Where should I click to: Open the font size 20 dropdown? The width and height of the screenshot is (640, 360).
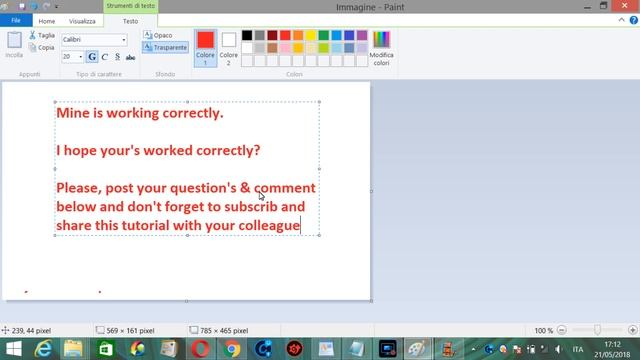point(80,57)
